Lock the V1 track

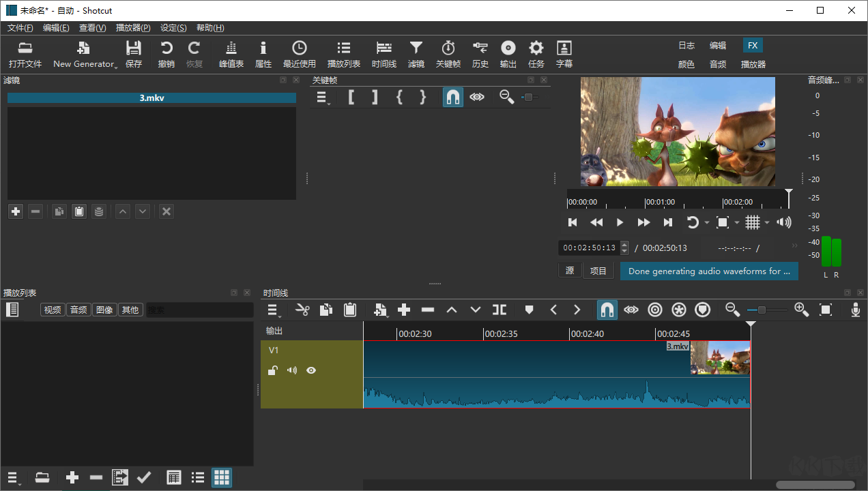pos(273,370)
